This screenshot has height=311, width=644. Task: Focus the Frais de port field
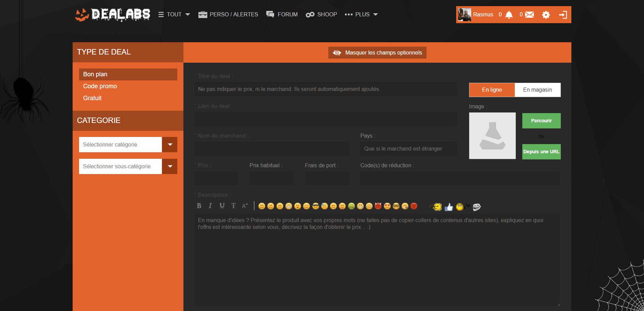click(x=327, y=178)
